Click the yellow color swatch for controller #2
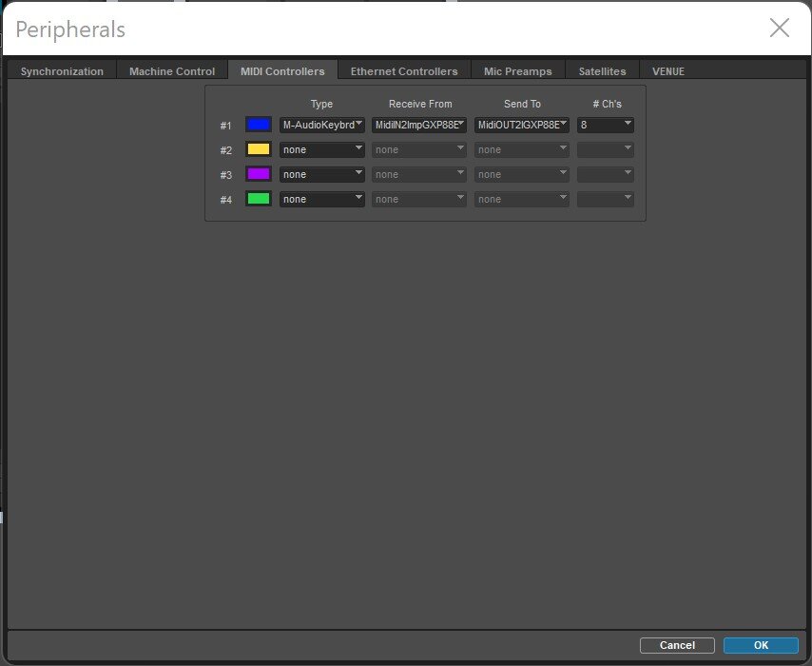 (258, 149)
